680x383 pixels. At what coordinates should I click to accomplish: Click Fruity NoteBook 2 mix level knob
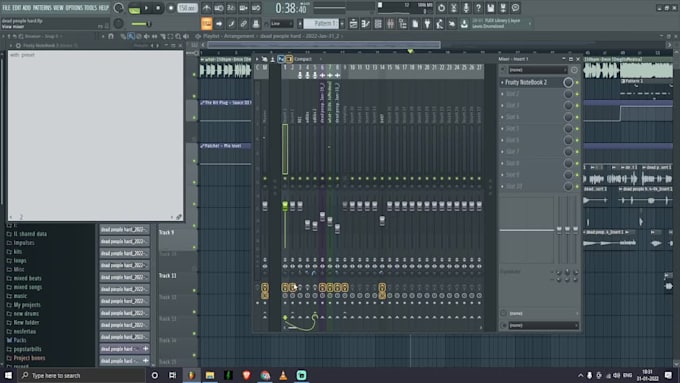click(x=568, y=82)
